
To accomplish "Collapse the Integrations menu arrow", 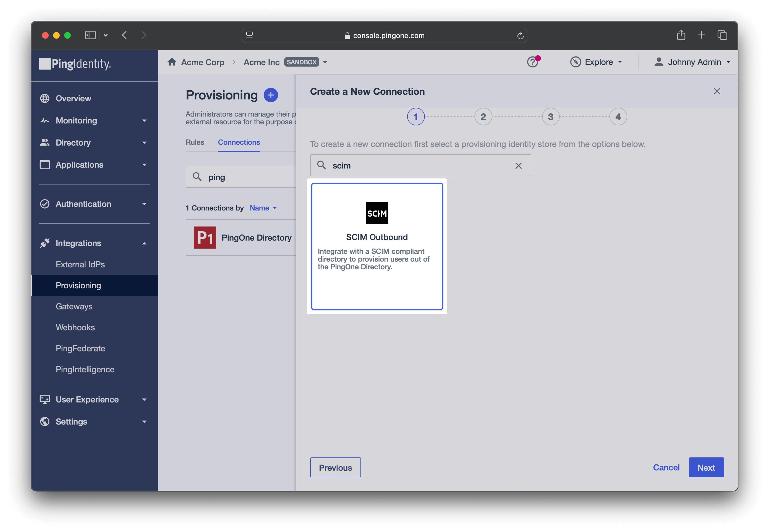I will (x=144, y=243).
